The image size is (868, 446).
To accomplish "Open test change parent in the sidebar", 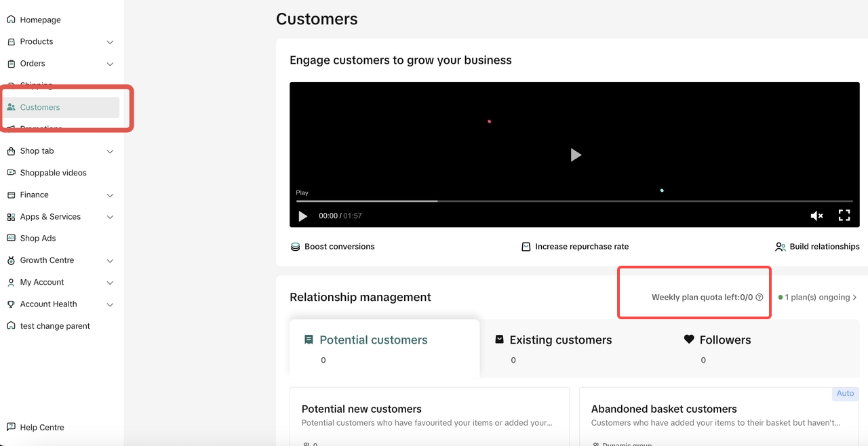I will 55,326.
